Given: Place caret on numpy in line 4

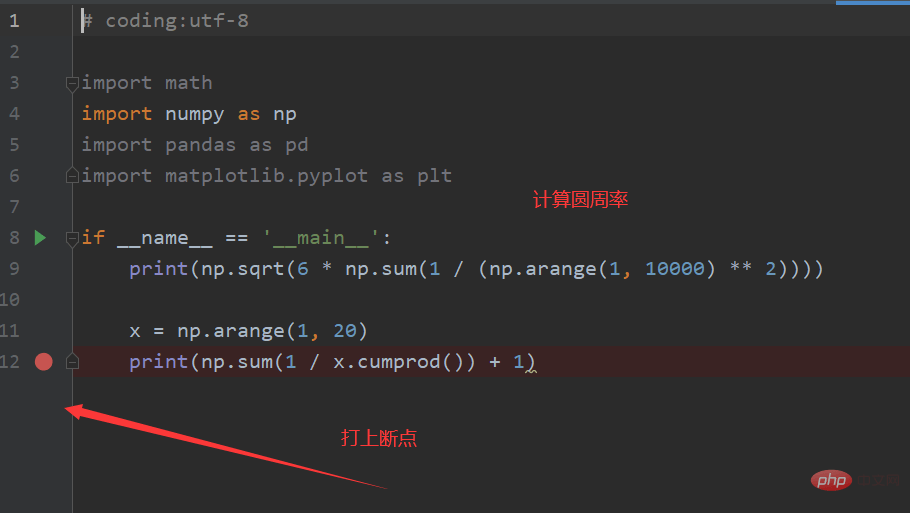Looking at the screenshot, I should (194, 114).
